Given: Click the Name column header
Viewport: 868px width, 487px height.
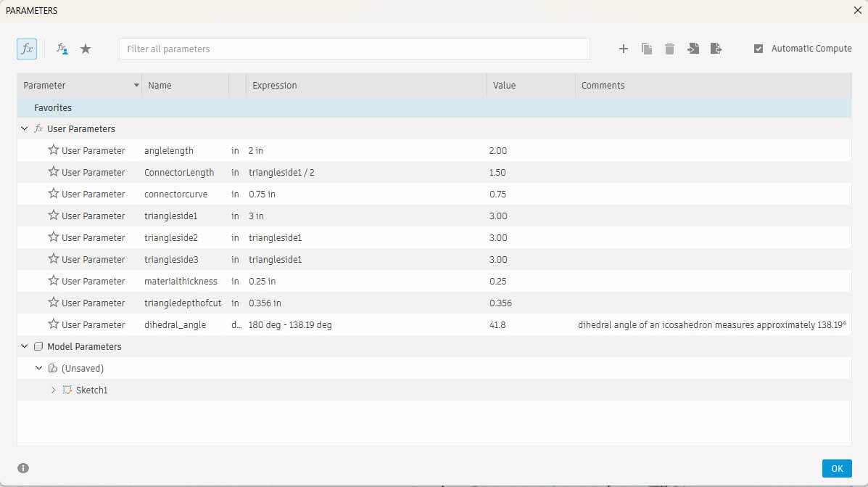Looking at the screenshot, I should click(185, 86).
